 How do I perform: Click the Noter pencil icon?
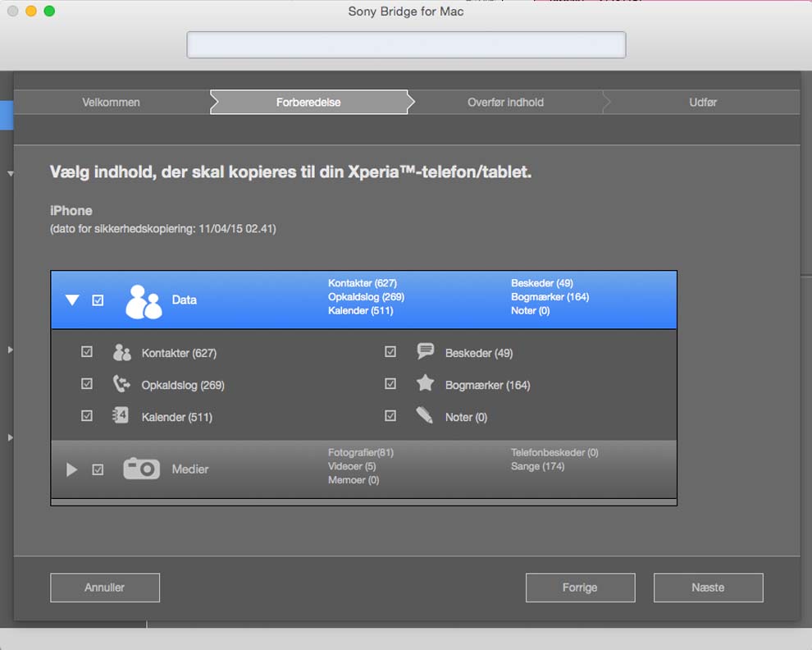coord(424,414)
